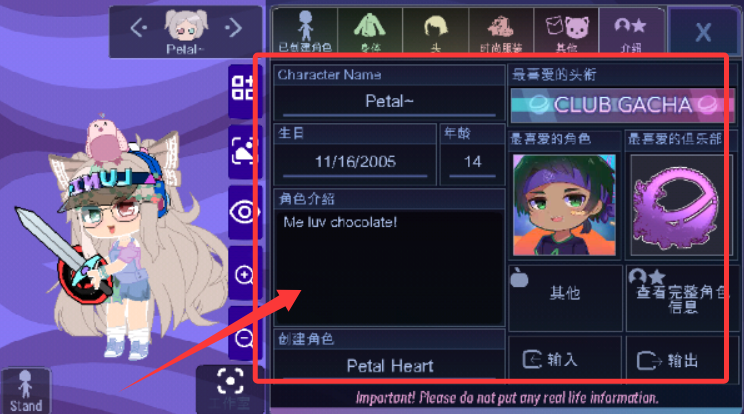This screenshot has height=414, width=744.
Task: Select the created characters tab
Action: click(x=305, y=30)
